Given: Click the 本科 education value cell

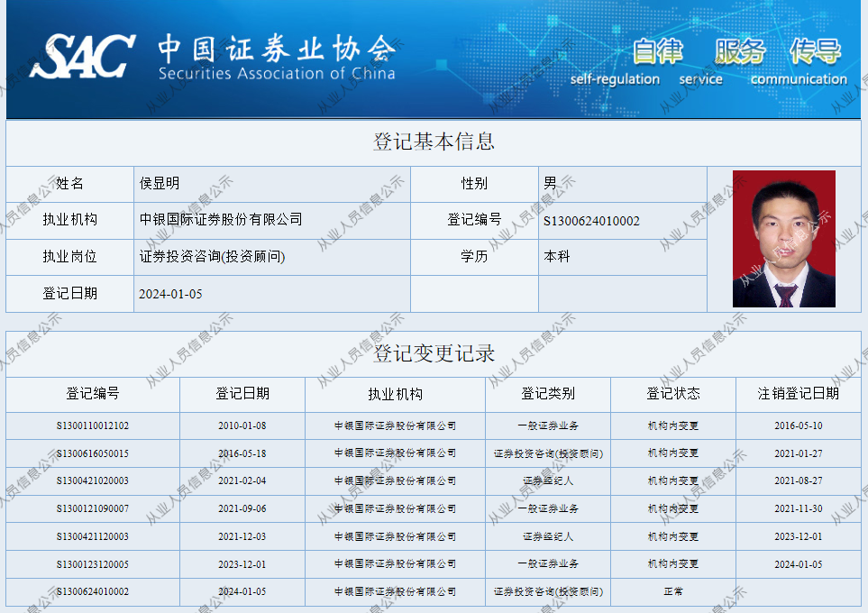Looking at the screenshot, I should click(x=557, y=257).
